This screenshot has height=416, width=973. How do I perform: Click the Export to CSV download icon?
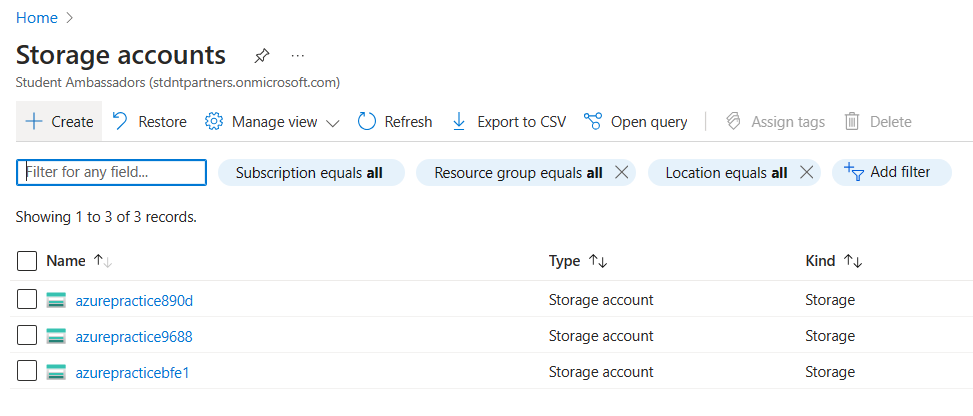click(459, 122)
